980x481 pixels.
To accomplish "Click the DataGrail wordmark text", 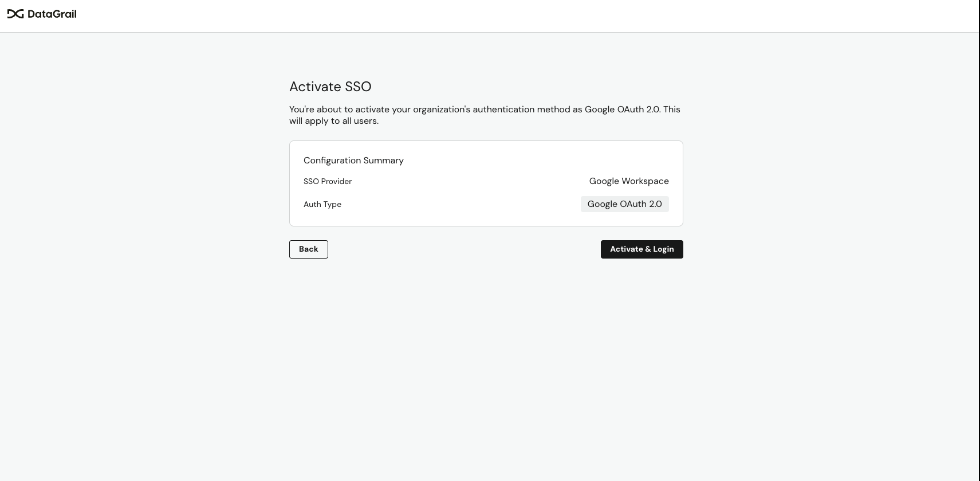I will pos(52,14).
